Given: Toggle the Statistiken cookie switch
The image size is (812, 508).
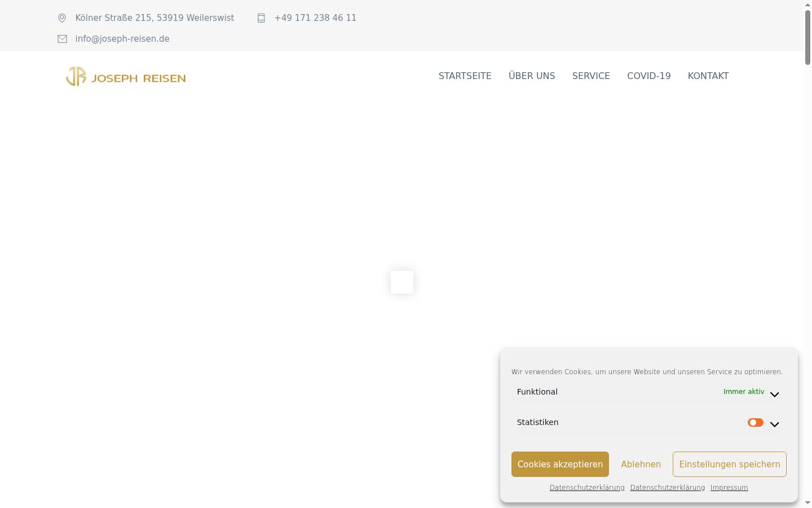Looking at the screenshot, I should pos(755,422).
